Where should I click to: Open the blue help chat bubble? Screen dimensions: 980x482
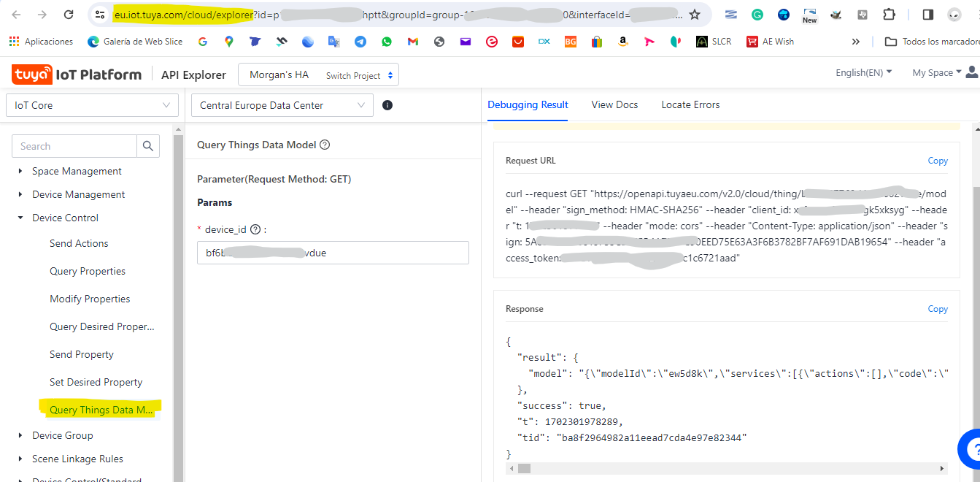click(971, 448)
